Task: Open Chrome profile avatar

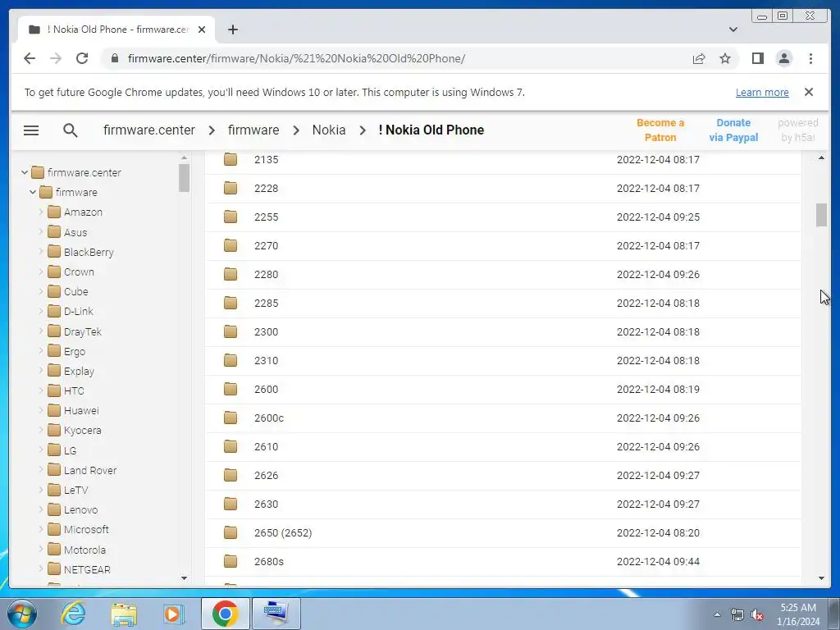Action: [x=783, y=58]
